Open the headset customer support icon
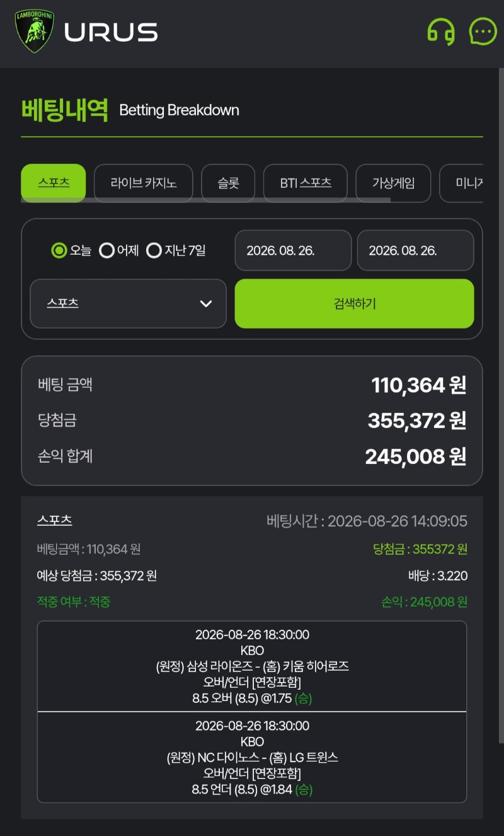This screenshot has height=836, width=504. [441, 32]
